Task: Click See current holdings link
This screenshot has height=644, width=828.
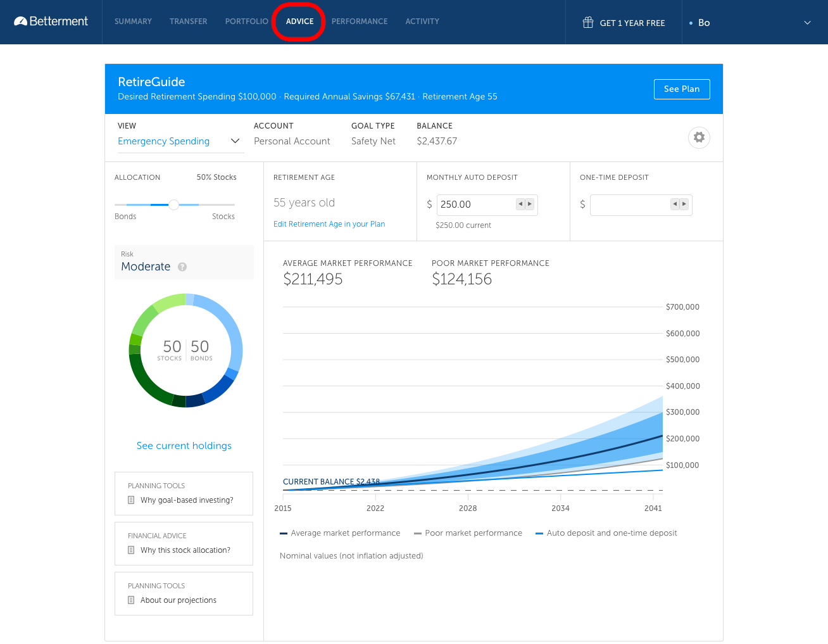Action: 184,446
